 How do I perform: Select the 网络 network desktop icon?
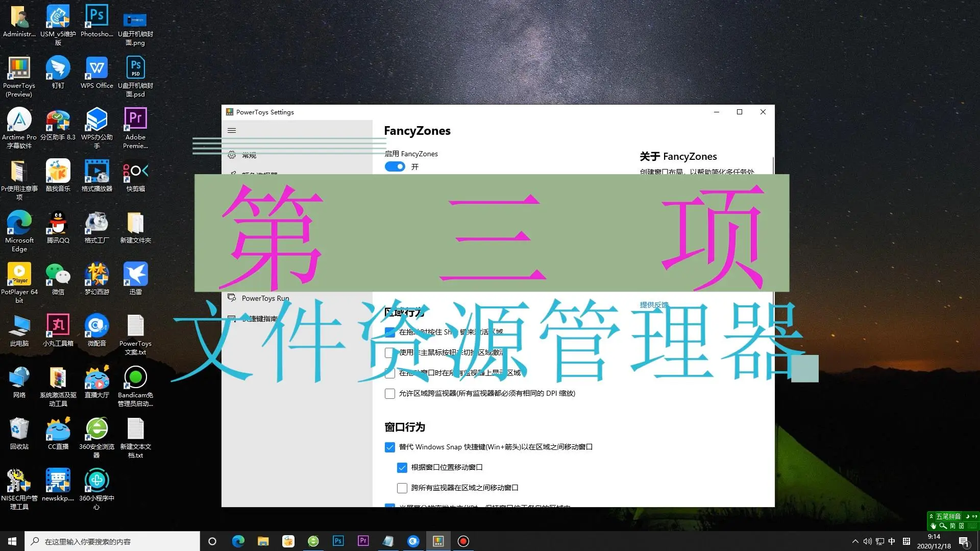tap(19, 382)
